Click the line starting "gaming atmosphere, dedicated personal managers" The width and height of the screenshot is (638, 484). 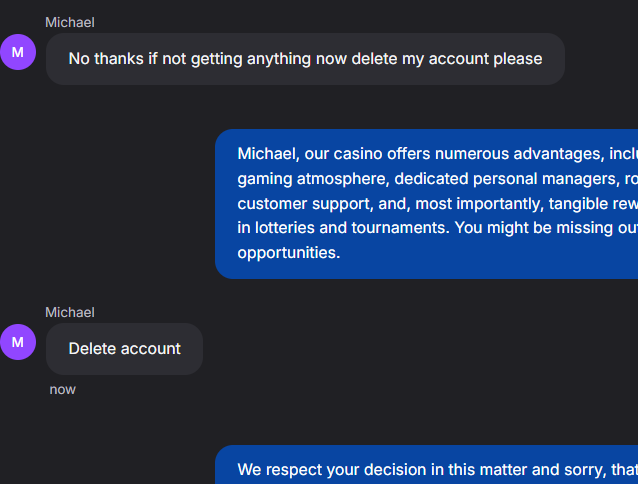tap(437, 179)
